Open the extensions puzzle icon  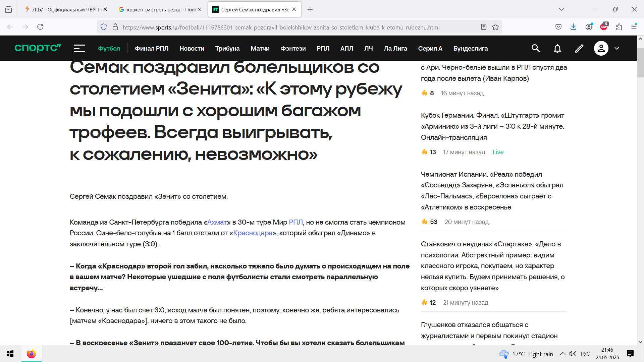pyautogui.click(x=619, y=27)
